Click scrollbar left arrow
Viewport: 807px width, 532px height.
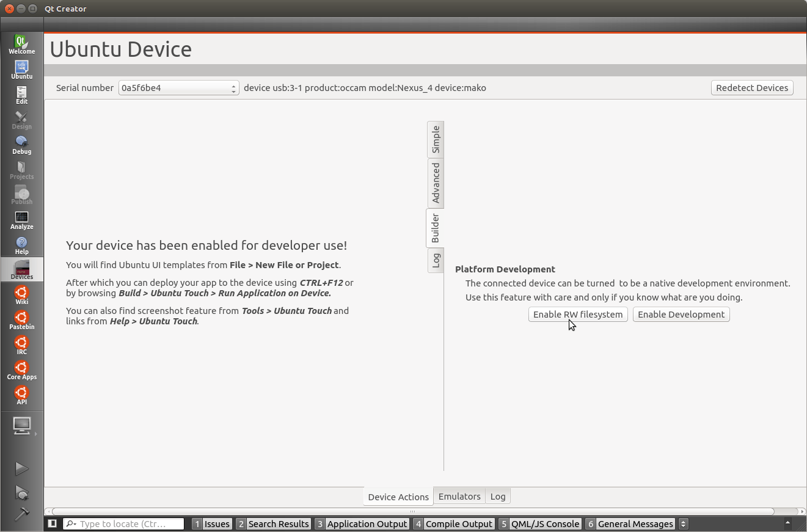(x=48, y=512)
